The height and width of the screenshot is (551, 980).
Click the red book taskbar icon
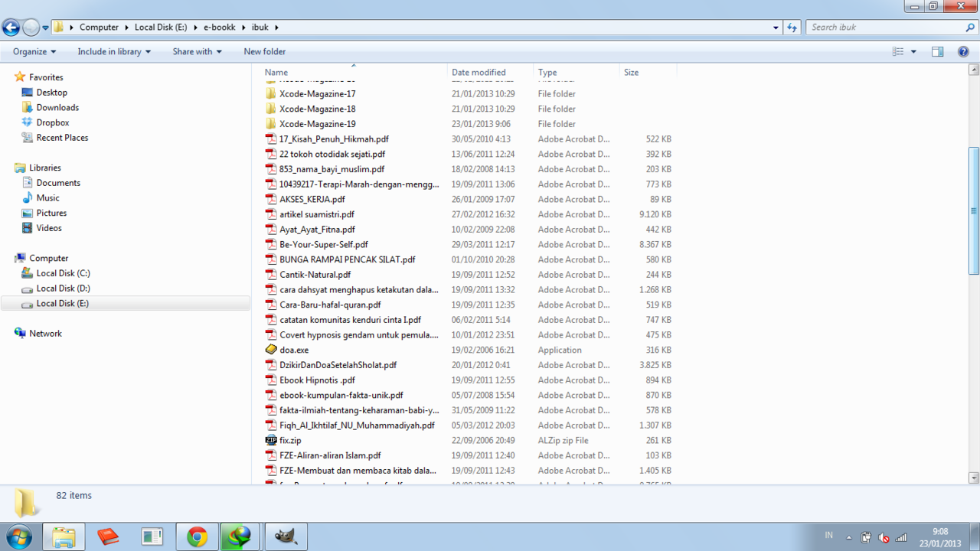click(x=108, y=537)
